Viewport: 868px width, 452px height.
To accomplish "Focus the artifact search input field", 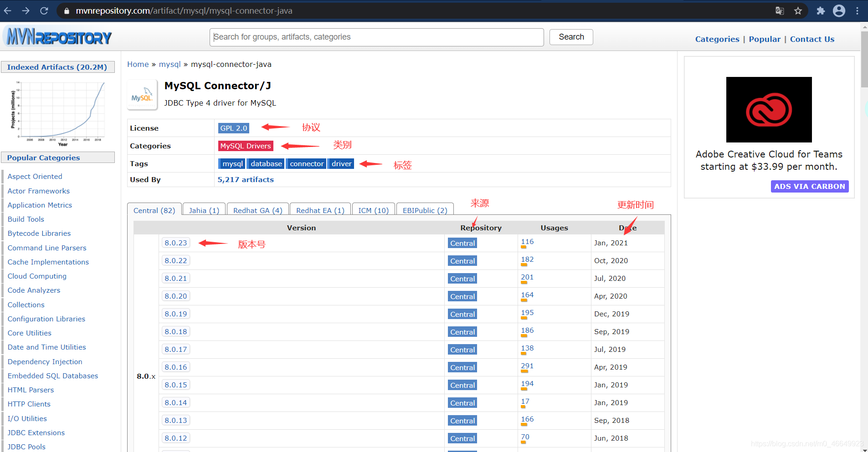I will click(377, 37).
